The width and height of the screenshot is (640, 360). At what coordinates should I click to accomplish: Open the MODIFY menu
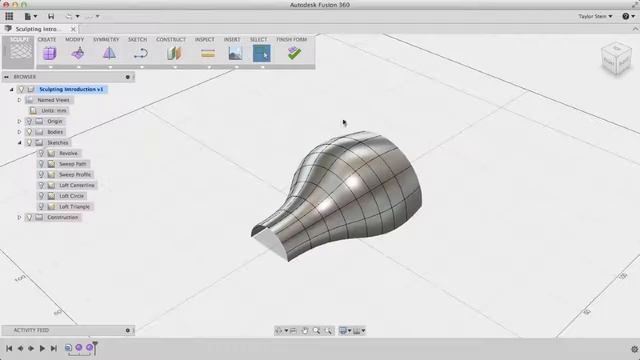click(x=74, y=40)
